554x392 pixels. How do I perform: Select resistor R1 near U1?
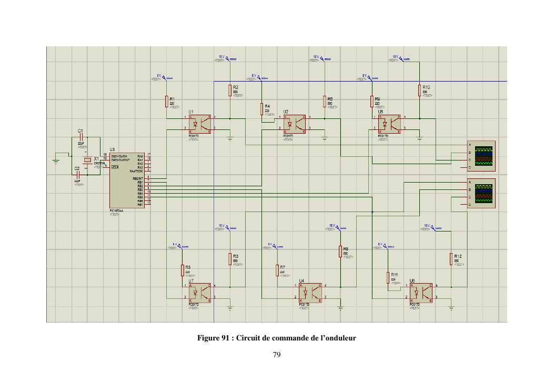[x=167, y=101]
